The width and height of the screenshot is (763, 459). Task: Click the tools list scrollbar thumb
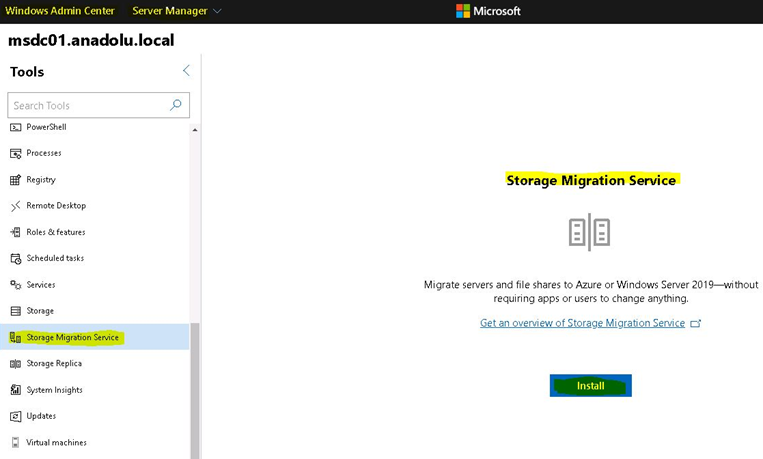tap(195, 391)
